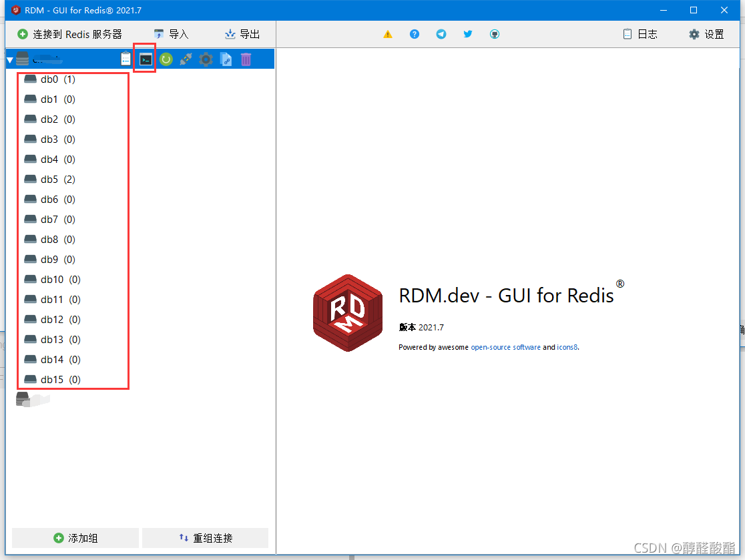Select database db7 (0)
745x560 pixels.
[x=49, y=220]
